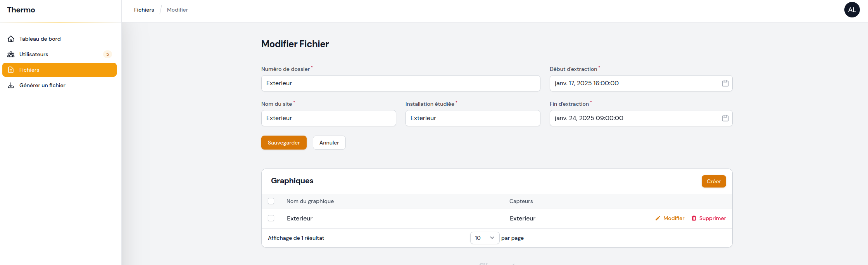Toggle the select-all checkbox in Graphiques header
This screenshot has width=868, height=265.
[x=271, y=201]
